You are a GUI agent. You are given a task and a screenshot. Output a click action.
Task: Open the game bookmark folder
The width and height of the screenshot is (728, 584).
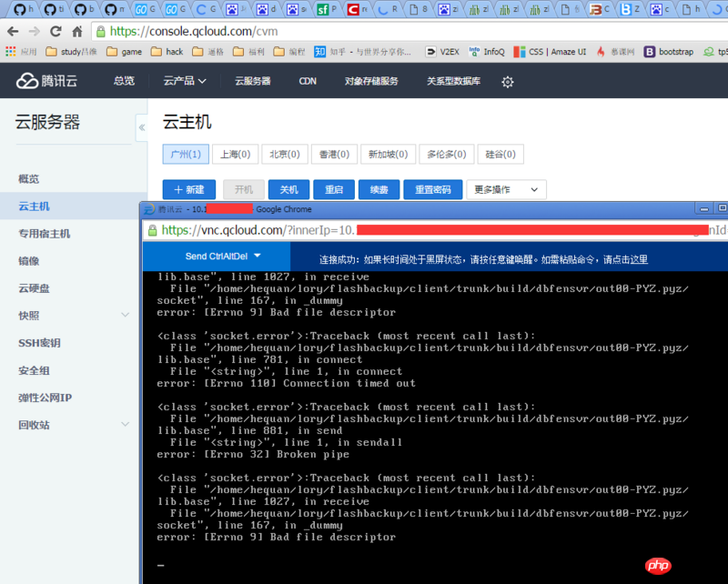coord(125,52)
